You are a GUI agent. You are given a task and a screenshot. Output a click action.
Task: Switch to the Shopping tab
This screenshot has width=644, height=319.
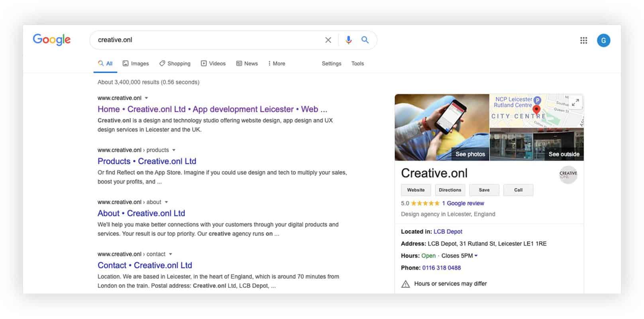pos(175,63)
